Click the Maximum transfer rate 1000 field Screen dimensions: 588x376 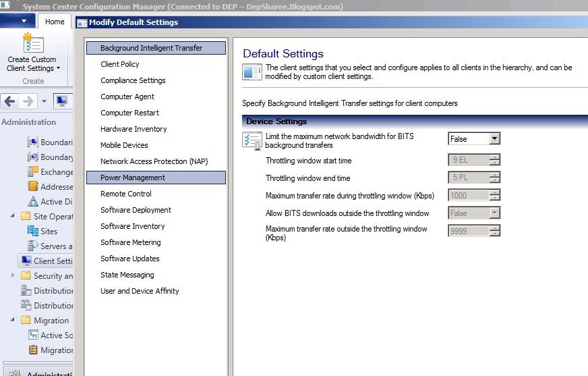pos(469,196)
